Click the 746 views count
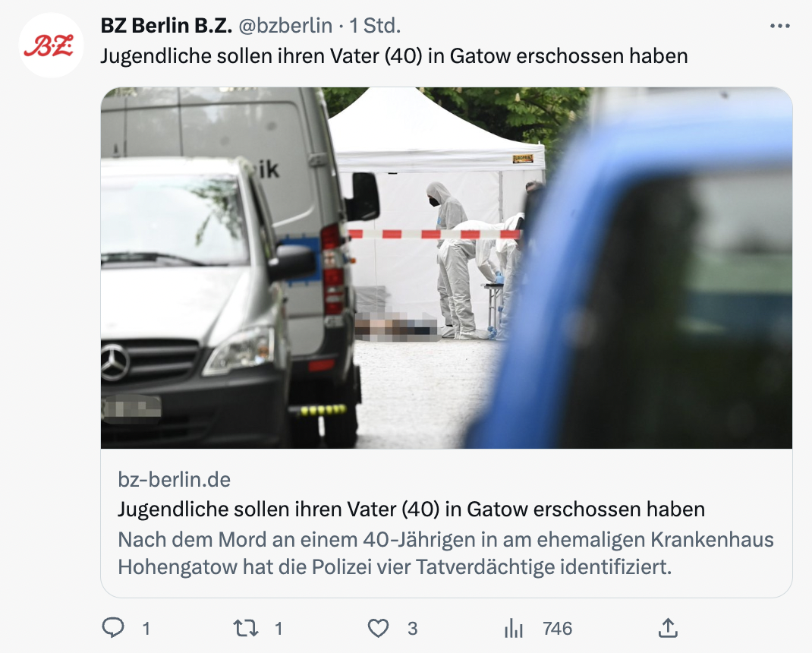Image resolution: width=812 pixels, height=653 pixels. pos(557,629)
